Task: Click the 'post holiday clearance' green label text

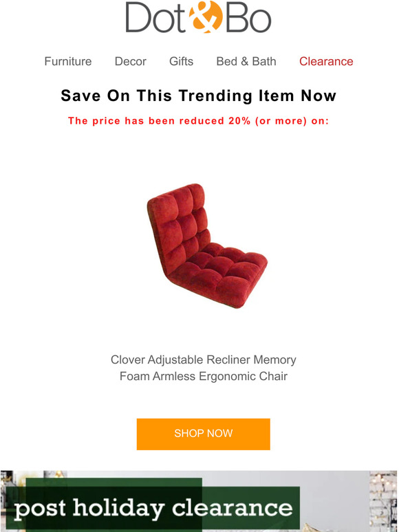Action: coord(153,508)
